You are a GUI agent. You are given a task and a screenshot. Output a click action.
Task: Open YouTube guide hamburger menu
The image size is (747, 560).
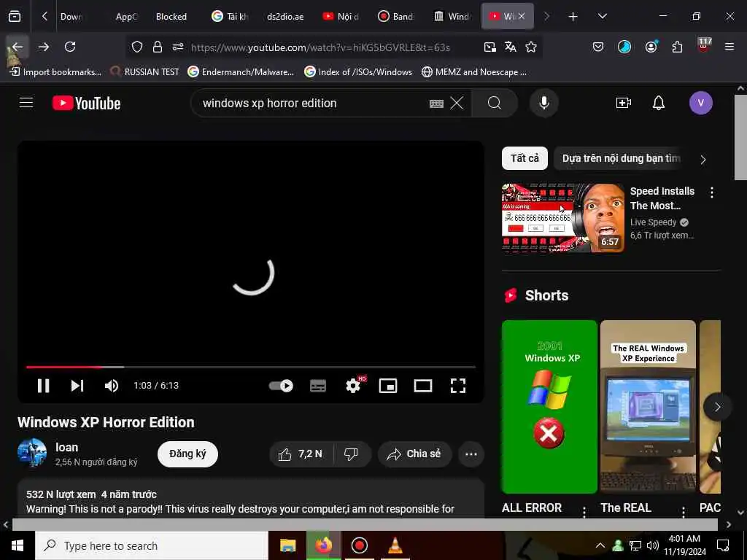(x=26, y=103)
